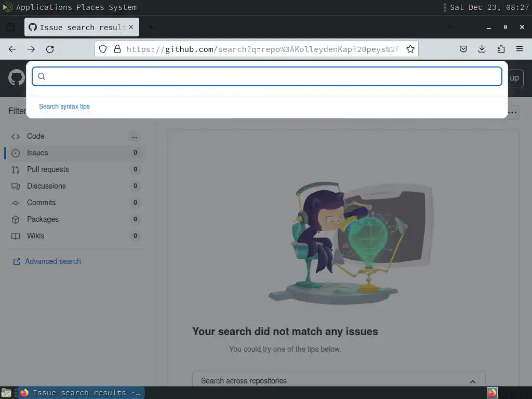Click the magnifier icon in search box
This screenshot has width=532, height=399.
[x=42, y=76]
